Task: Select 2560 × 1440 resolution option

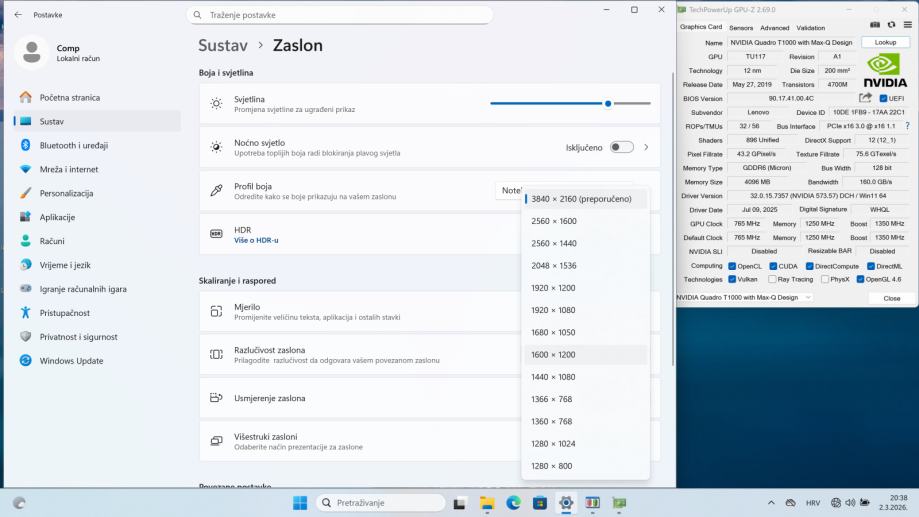Action: pos(586,243)
